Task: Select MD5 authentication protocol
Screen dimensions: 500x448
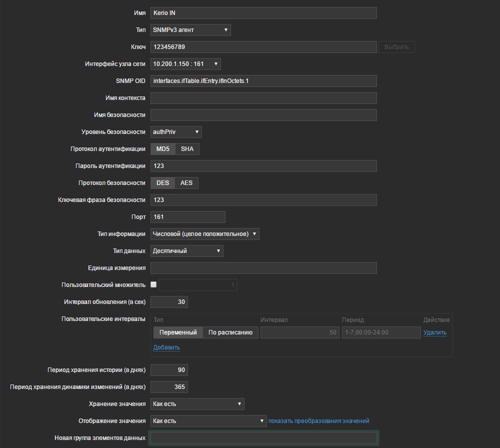Action: coord(162,149)
